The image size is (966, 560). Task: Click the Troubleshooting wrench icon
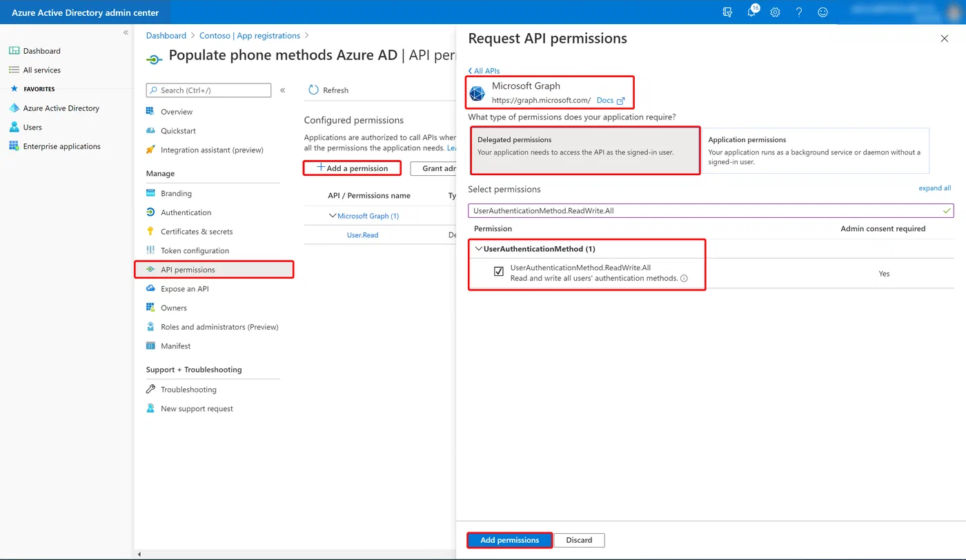[x=150, y=390]
